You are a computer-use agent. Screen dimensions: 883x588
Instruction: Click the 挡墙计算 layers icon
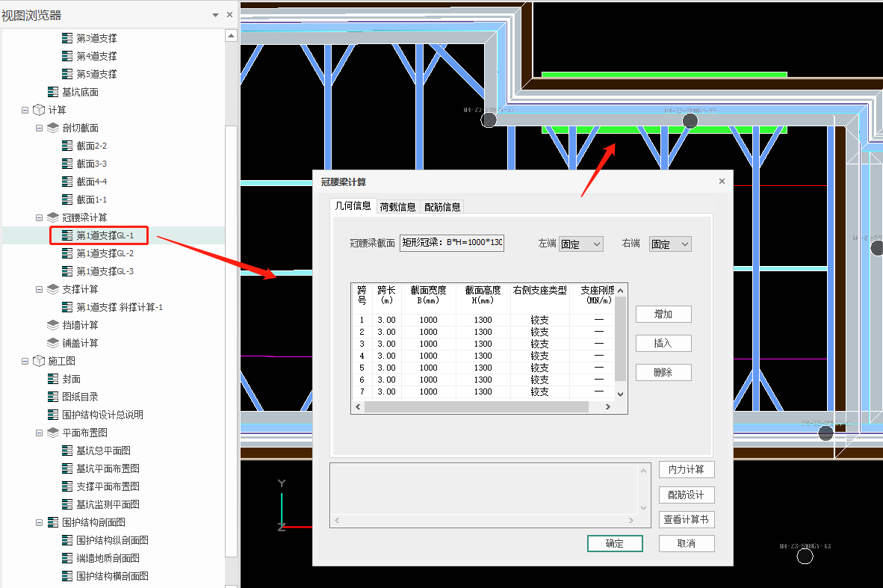tap(53, 325)
